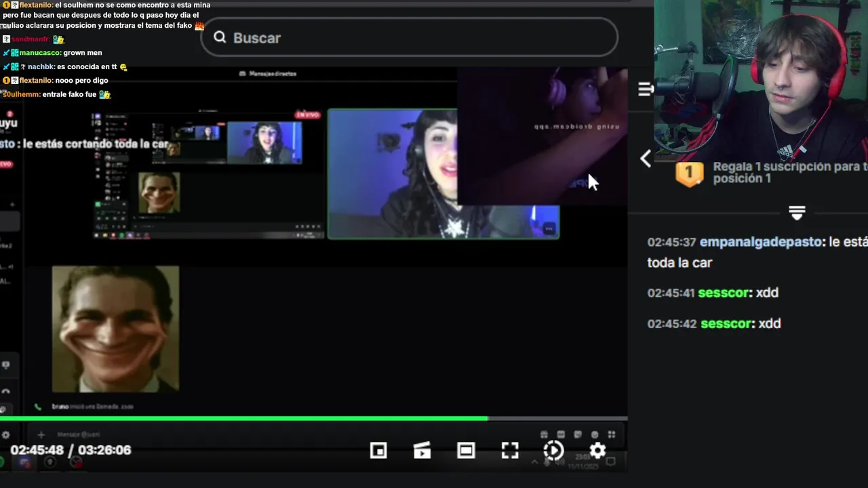Click the gold position 1 badge

point(690,174)
